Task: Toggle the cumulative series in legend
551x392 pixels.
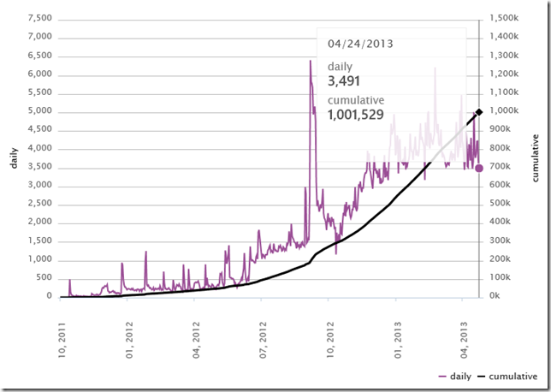Action: click(x=512, y=376)
